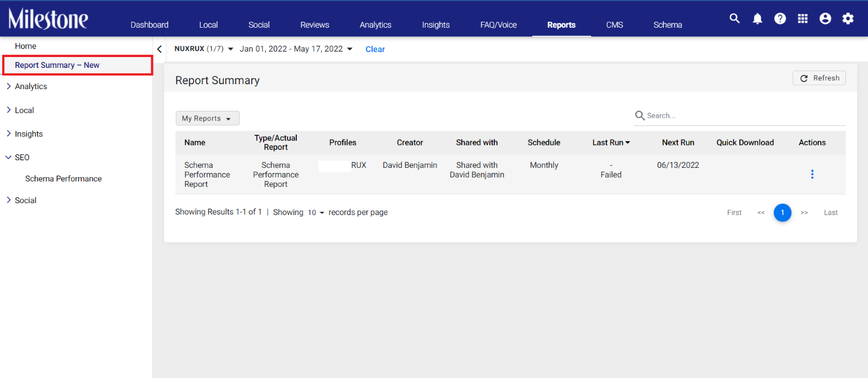
Task: Open the apps grid icon
Action: tap(803, 18)
